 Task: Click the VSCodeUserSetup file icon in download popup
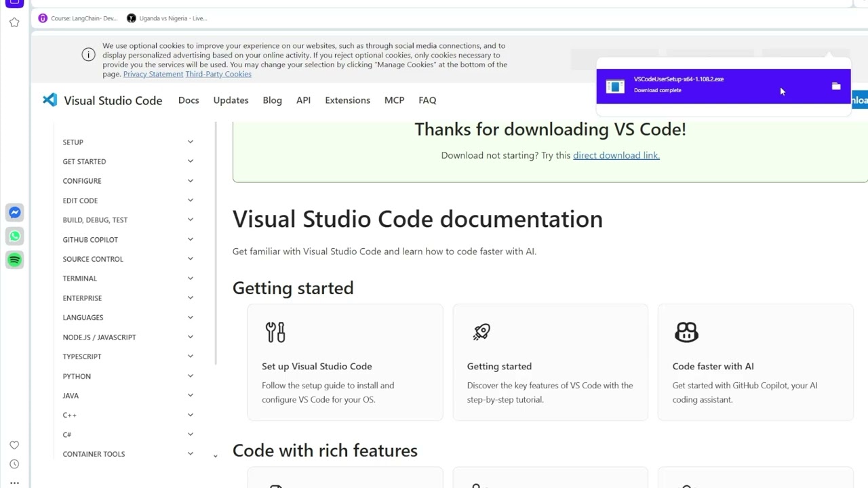pos(615,86)
